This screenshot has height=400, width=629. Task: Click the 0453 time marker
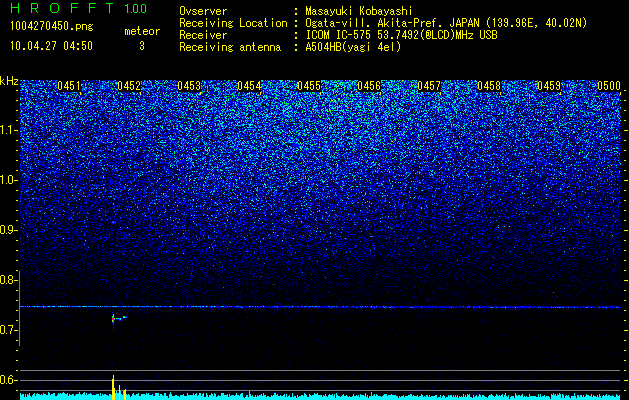point(189,86)
